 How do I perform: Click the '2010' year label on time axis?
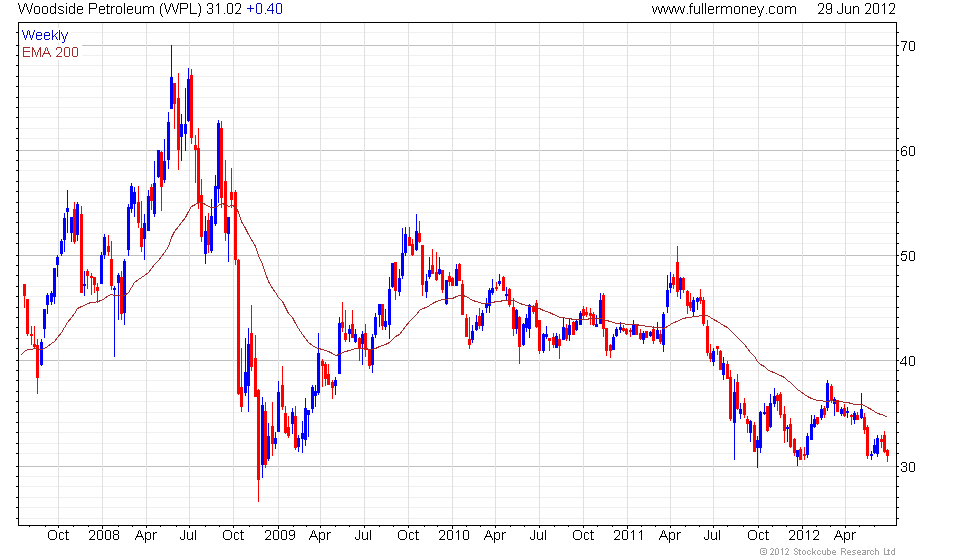click(x=454, y=535)
